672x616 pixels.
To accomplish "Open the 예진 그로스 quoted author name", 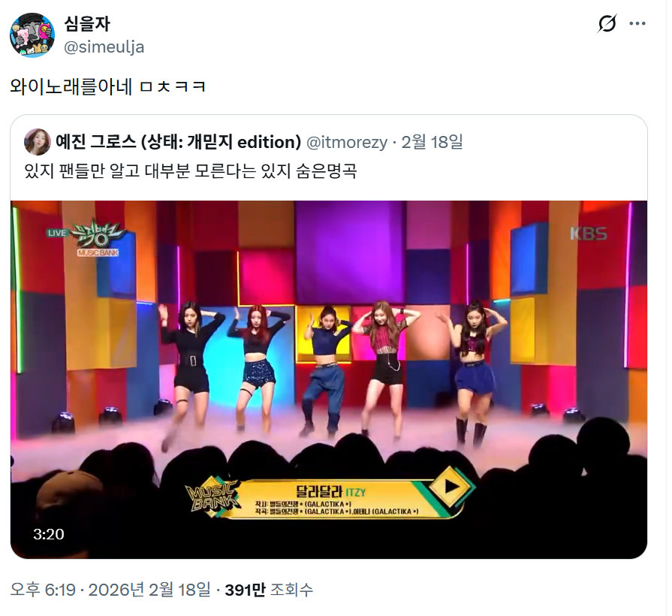I will point(178,142).
